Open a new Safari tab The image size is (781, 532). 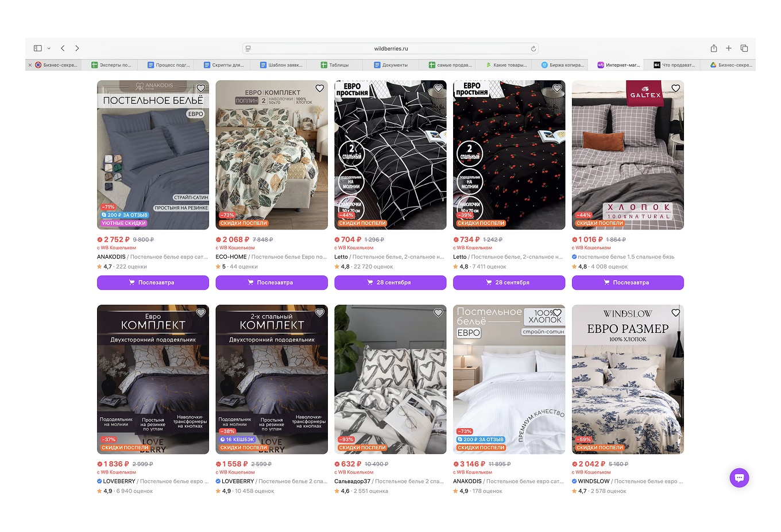728,48
